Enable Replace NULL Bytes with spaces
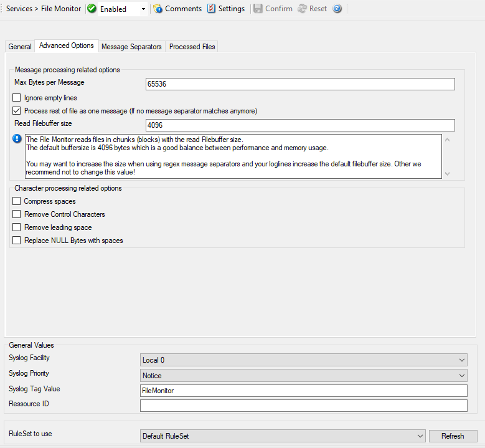The width and height of the screenshot is (485, 448). (x=17, y=241)
